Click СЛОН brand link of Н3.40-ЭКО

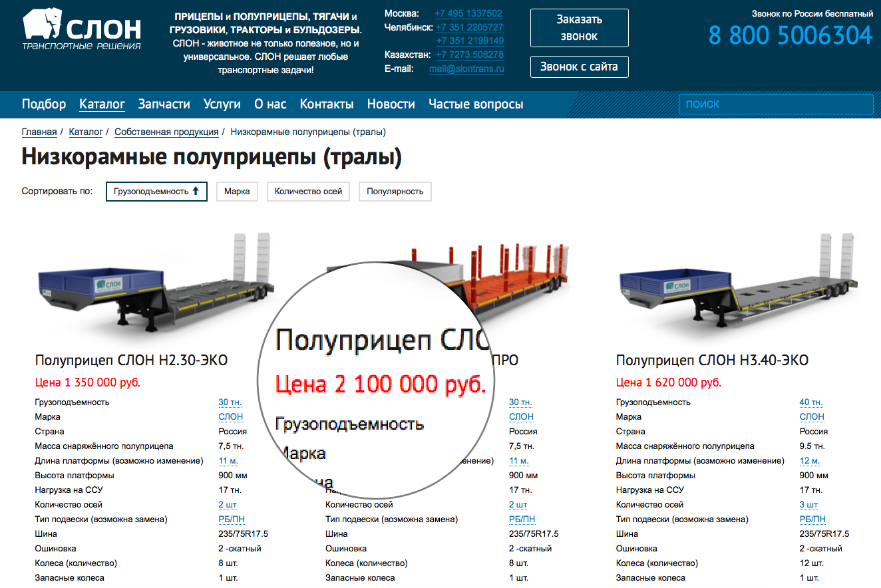812,417
